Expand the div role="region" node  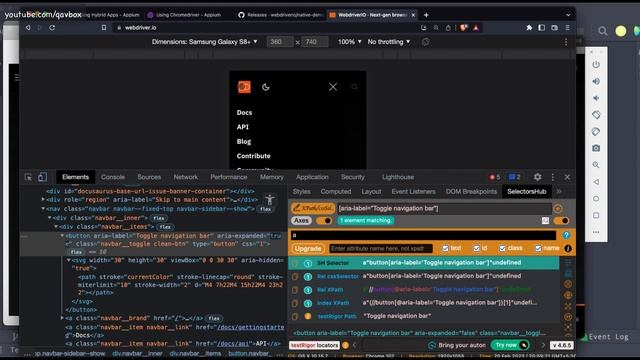[x=43, y=200]
